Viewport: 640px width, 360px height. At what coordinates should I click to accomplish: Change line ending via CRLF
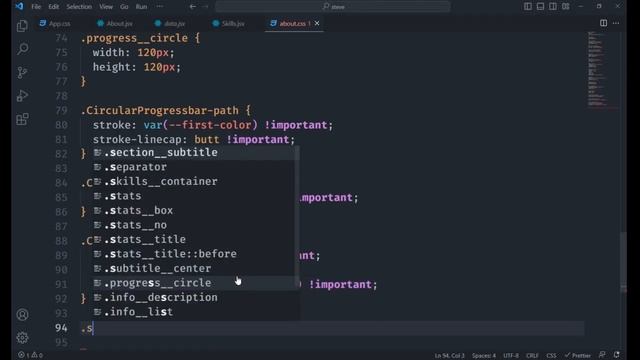click(x=532, y=356)
